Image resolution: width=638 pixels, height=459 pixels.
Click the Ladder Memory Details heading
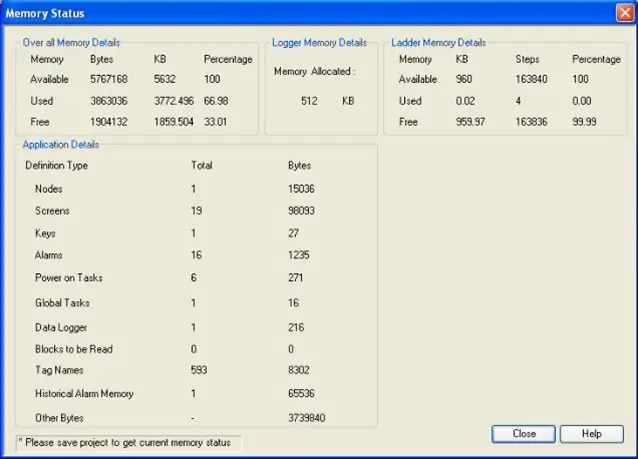click(439, 42)
